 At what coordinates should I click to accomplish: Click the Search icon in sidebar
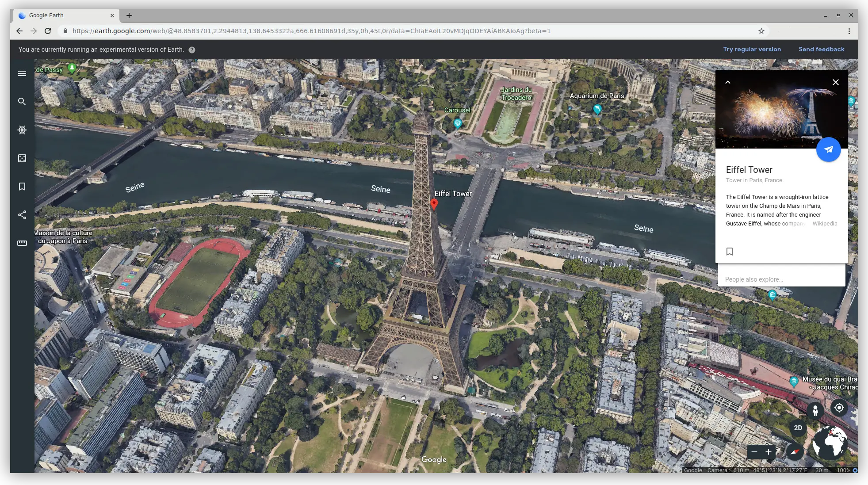click(x=22, y=101)
